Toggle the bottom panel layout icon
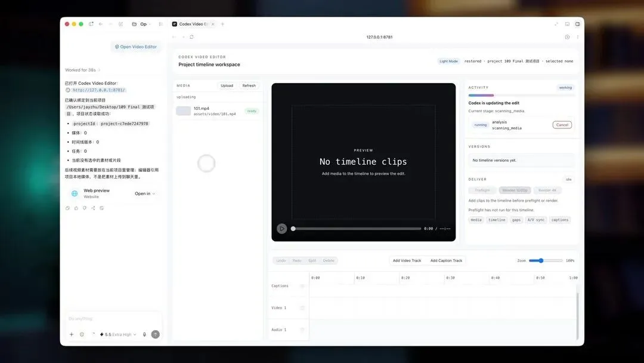The width and height of the screenshot is (644, 363). coord(567,24)
